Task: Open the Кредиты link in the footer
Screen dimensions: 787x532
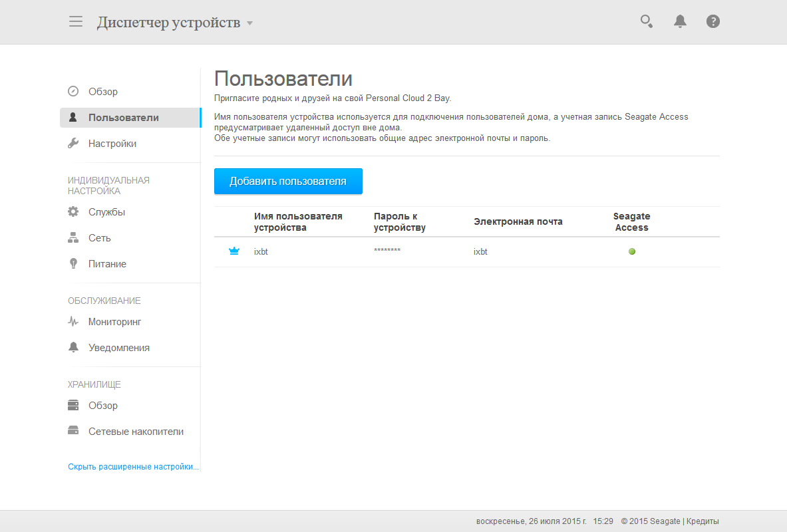Action: [x=702, y=521]
